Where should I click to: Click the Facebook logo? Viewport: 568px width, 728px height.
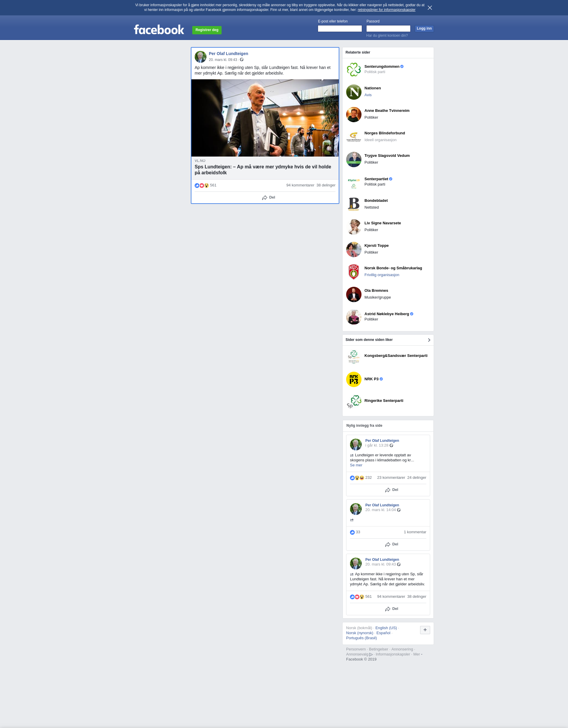159,30
